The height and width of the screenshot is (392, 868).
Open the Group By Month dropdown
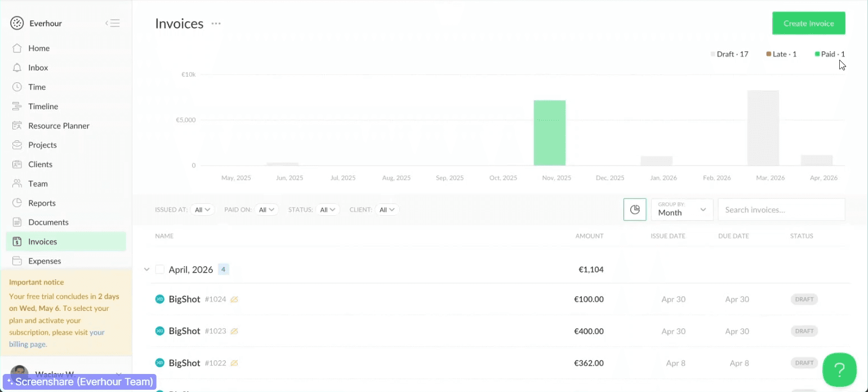click(682, 210)
